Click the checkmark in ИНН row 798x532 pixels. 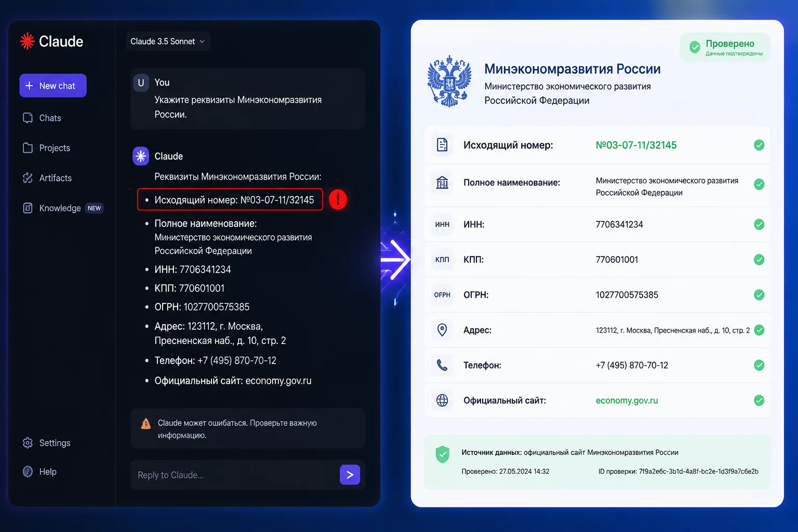pyautogui.click(x=759, y=224)
